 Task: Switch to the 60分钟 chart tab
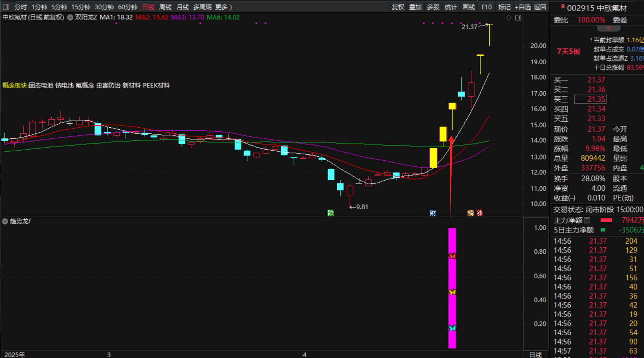click(x=127, y=7)
